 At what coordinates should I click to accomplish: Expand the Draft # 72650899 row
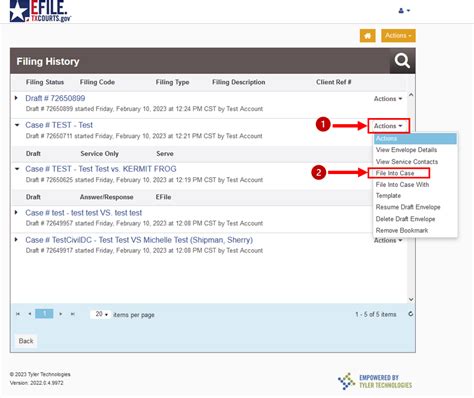pos(16,98)
